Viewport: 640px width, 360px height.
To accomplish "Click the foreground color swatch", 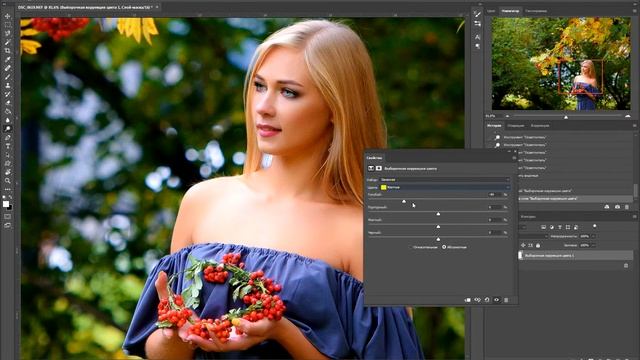I will [x=6, y=204].
